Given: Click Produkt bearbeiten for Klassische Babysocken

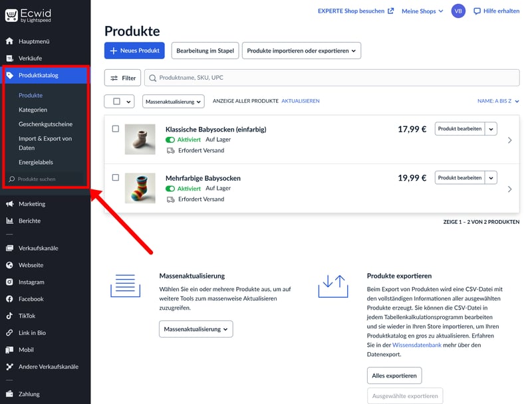Looking at the screenshot, I should (x=460, y=129).
